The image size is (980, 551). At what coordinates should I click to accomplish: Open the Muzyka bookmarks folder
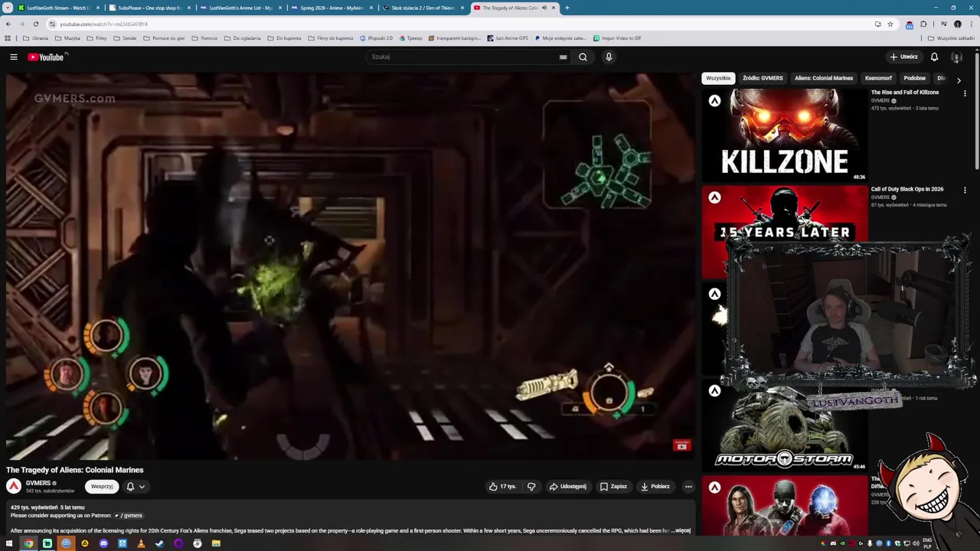pos(67,37)
